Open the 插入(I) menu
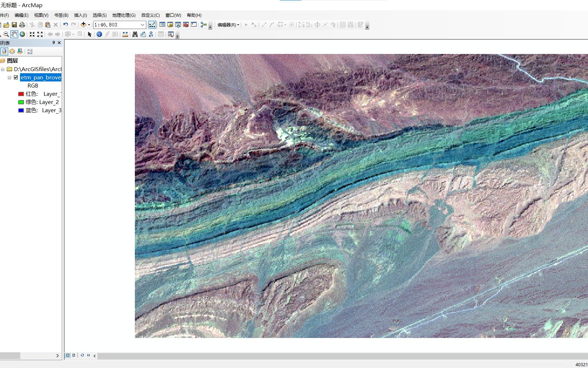Image resolution: width=588 pixels, height=368 pixels. tap(81, 15)
